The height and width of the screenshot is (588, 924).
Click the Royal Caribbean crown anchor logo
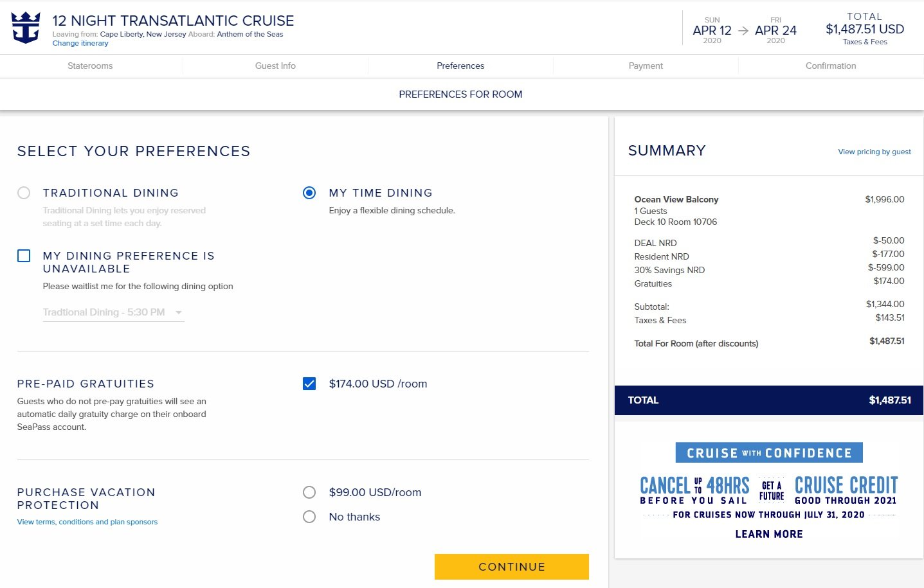26,28
